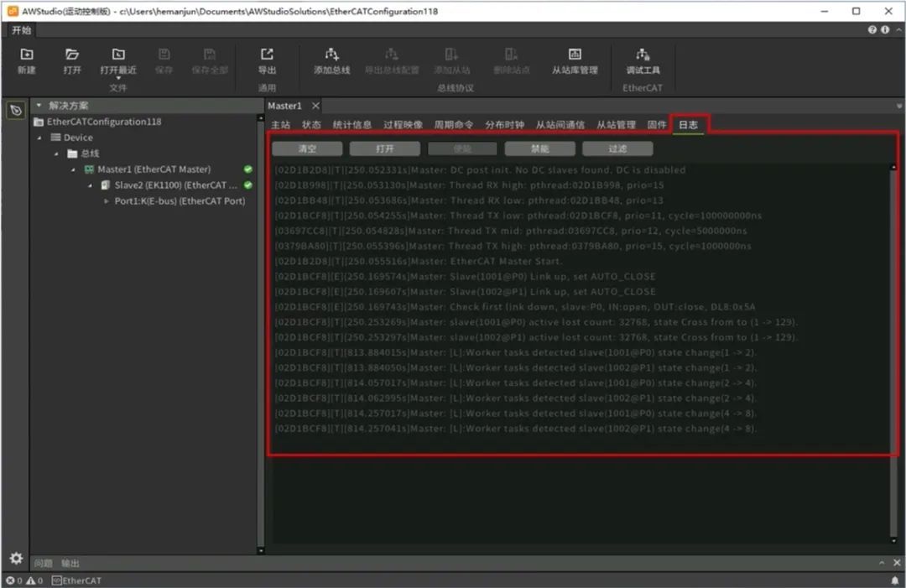The width and height of the screenshot is (906, 588).
Task: Click the 总线 folder icon
Action: [72, 154]
